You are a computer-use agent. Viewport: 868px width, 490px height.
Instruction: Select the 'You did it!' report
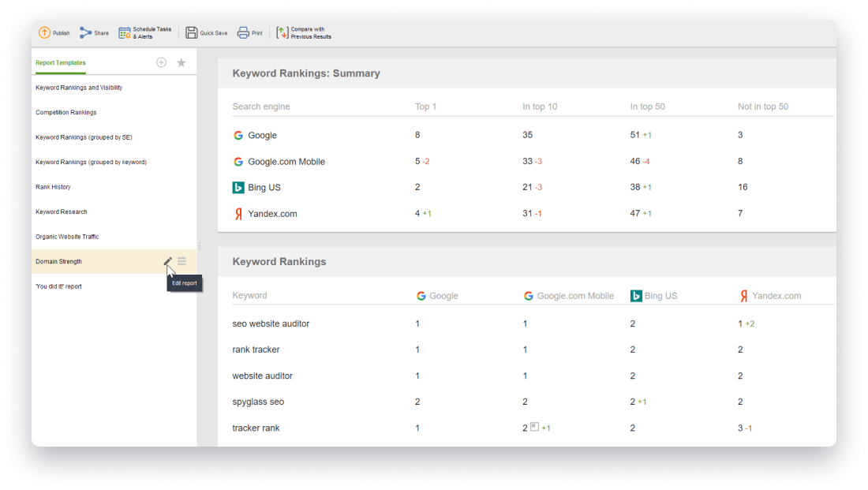click(x=58, y=286)
